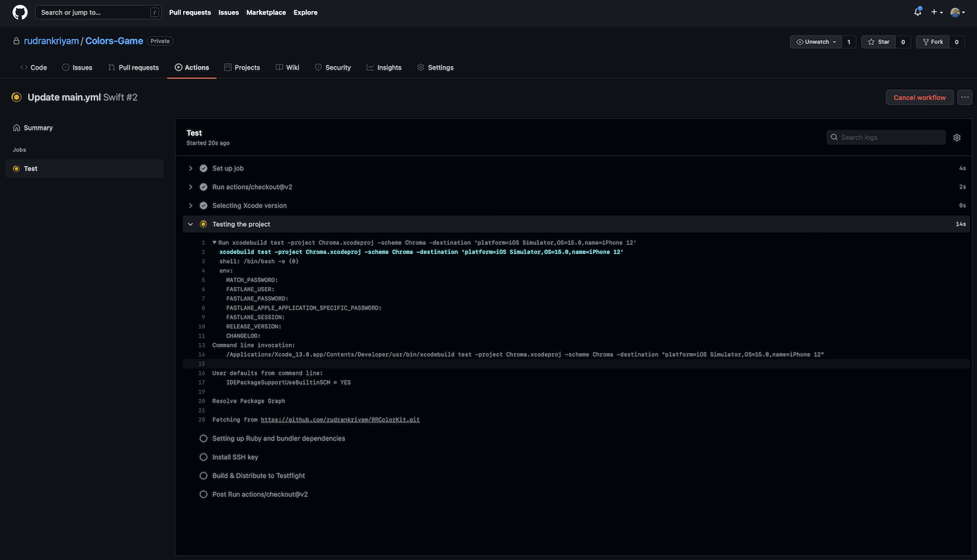The width and height of the screenshot is (977, 560).
Task: Click the watchers count 1
Action: pyautogui.click(x=849, y=42)
